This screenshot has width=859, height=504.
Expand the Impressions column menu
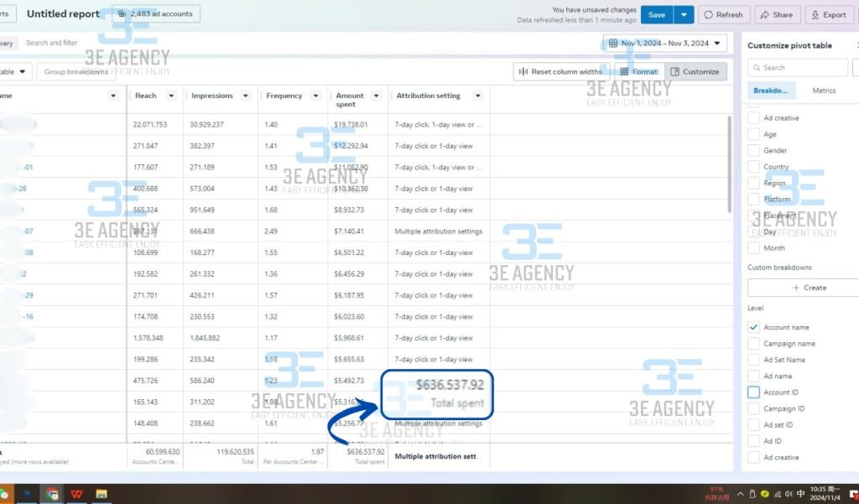(246, 96)
